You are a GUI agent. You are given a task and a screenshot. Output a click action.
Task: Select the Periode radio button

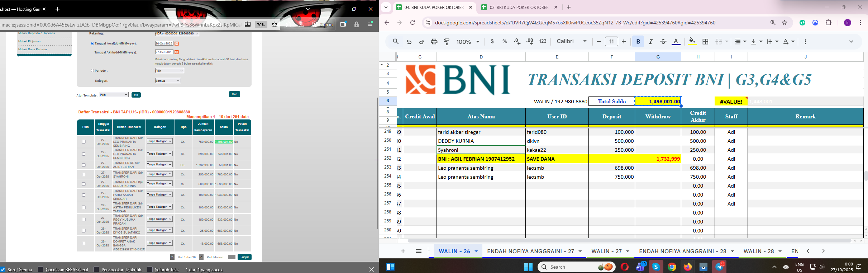tap(92, 71)
